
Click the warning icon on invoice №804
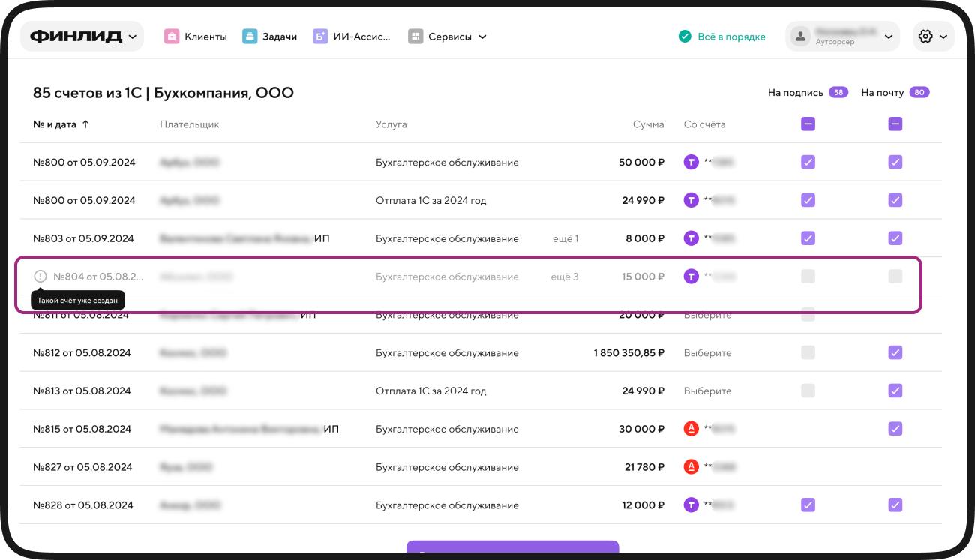tap(40, 277)
